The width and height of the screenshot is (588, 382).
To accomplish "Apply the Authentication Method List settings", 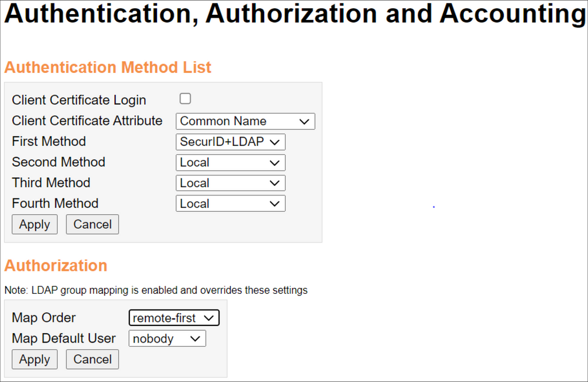I will point(34,224).
